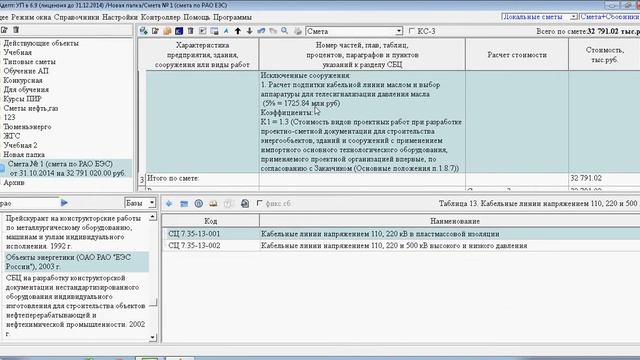Image resolution: width=640 pixels, height=360 pixels.
Task: Select the 'Новая папка' folder
Action: (x=24, y=155)
